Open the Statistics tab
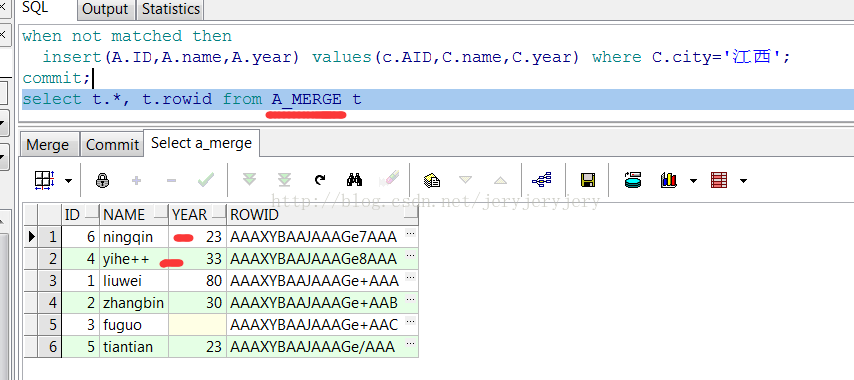Viewport: 854px width, 380px height. pyautogui.click(x=170, y=9)
